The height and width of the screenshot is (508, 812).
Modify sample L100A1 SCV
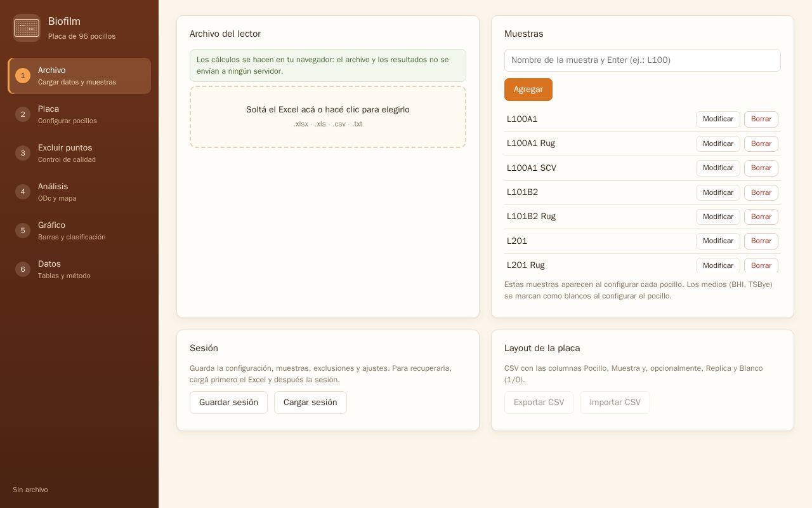point(718,168)
